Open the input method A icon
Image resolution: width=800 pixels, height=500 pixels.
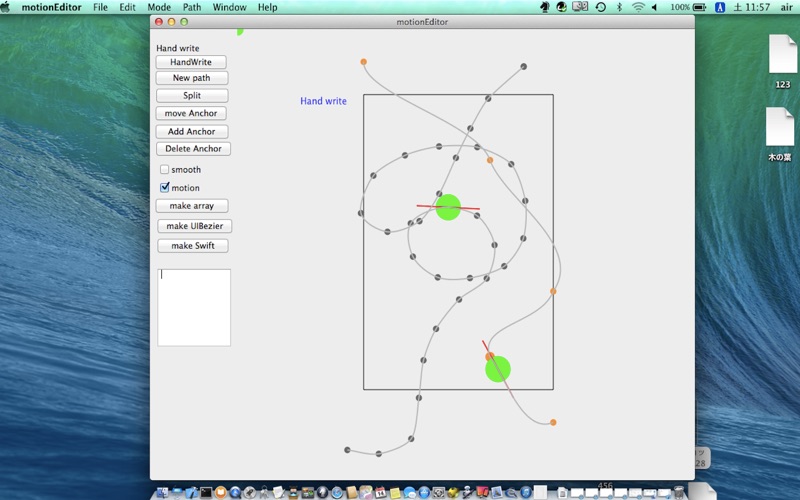point(720,7)
